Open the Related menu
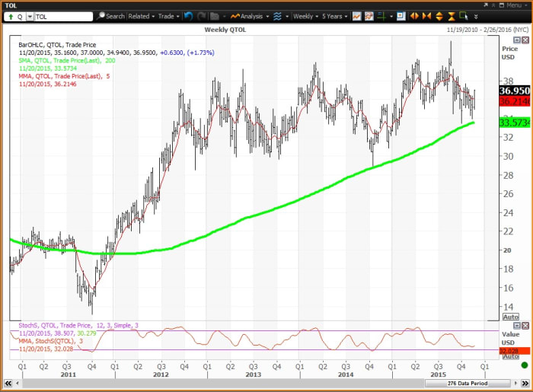The width and height of the screenshot is (533, 392). [x=142, y=15]
